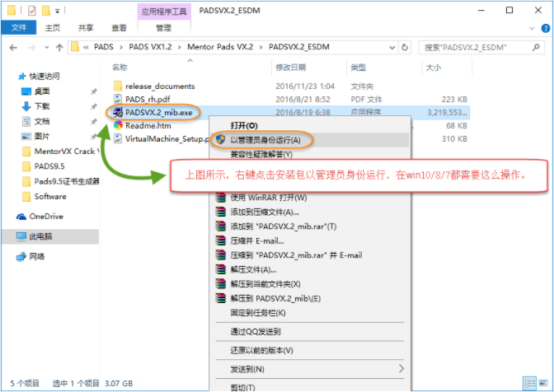Switch to the 查看 ribbon tab
Viewport: 554px width, 392px height.
pos(119,28)
